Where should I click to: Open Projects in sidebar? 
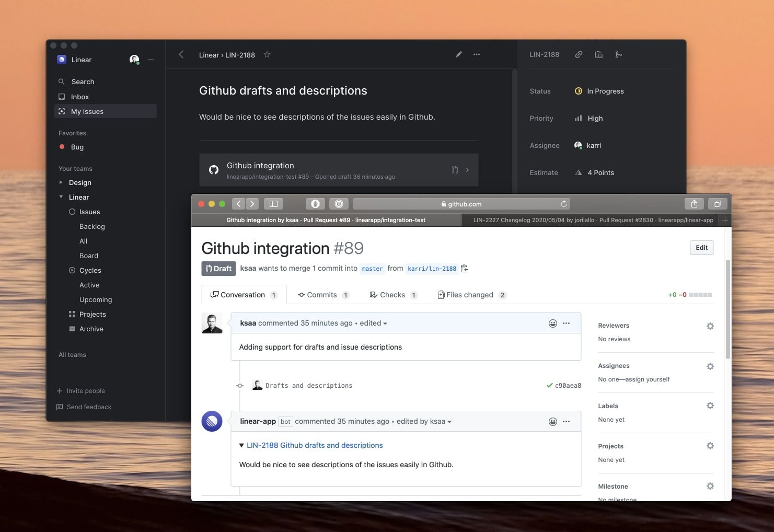[93, 314]
